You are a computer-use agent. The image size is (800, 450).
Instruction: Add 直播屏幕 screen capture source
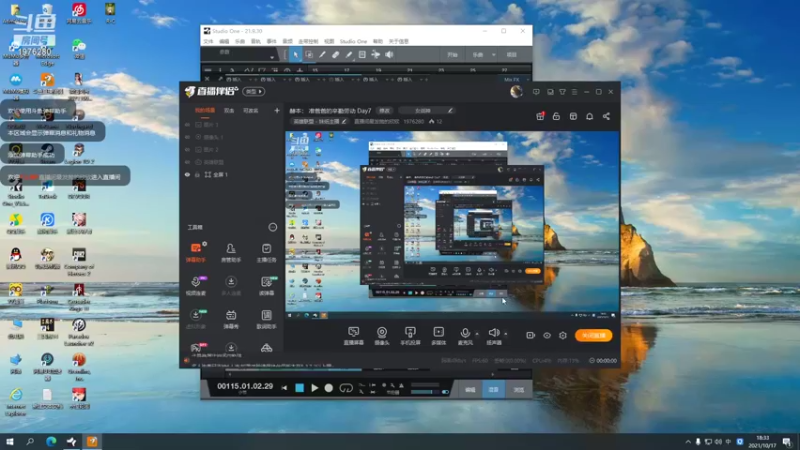(x=354, y=336)
